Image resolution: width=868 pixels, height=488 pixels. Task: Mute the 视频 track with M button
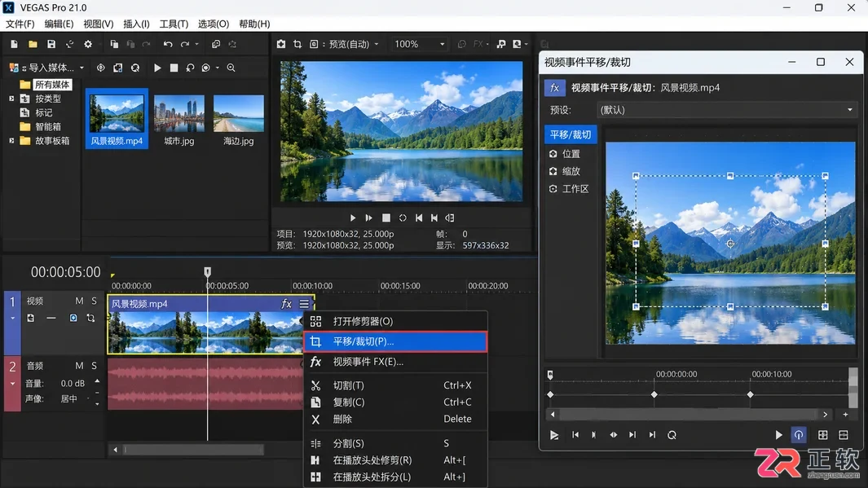point(79,301)
